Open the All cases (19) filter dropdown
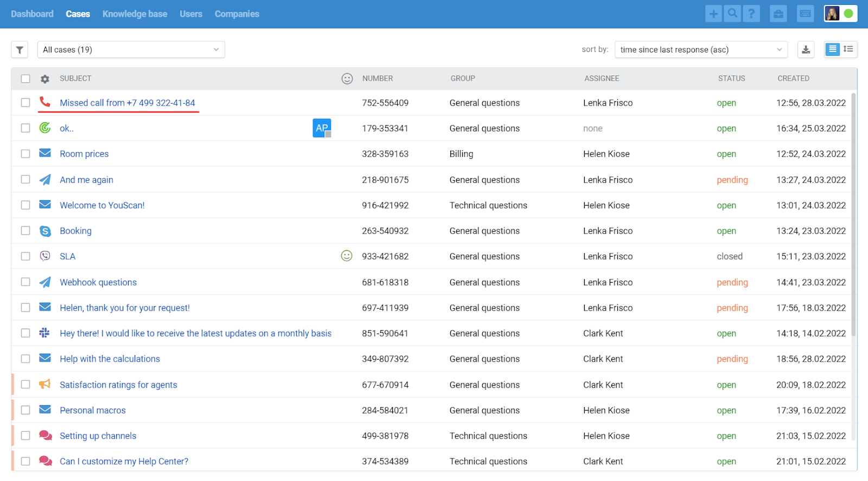The height and width of the screenshot is (481, 868). (131, 50)
